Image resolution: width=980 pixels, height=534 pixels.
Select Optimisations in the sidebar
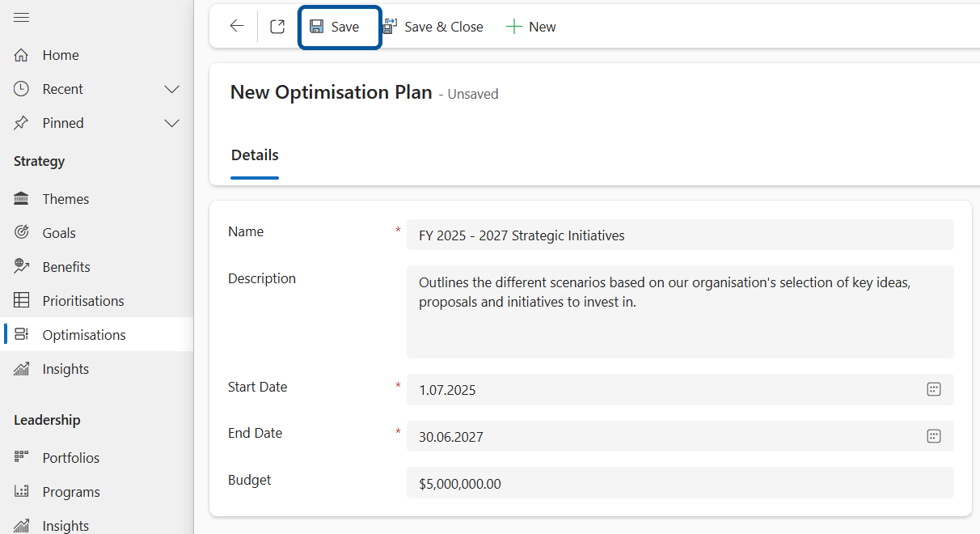tap(84, 335)
